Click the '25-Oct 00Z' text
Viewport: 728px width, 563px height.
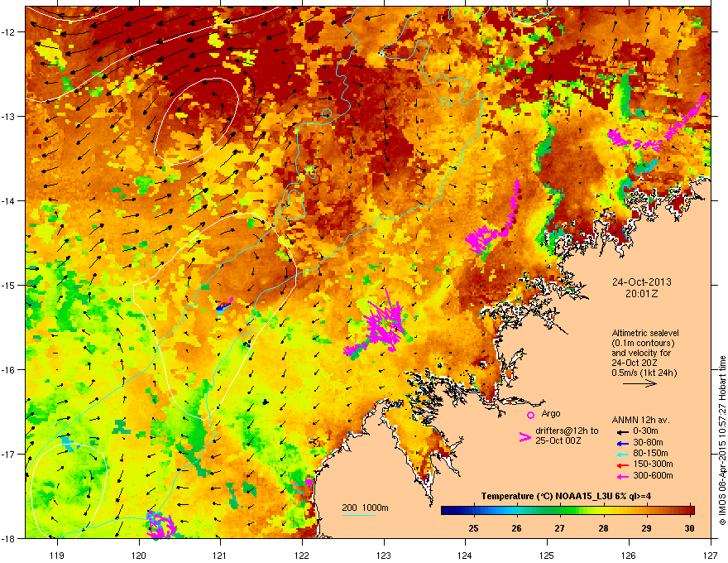(x=558, y=440)
